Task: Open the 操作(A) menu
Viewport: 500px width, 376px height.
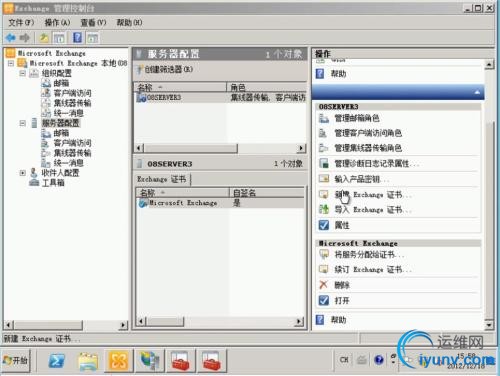Action: click(57, 23)
